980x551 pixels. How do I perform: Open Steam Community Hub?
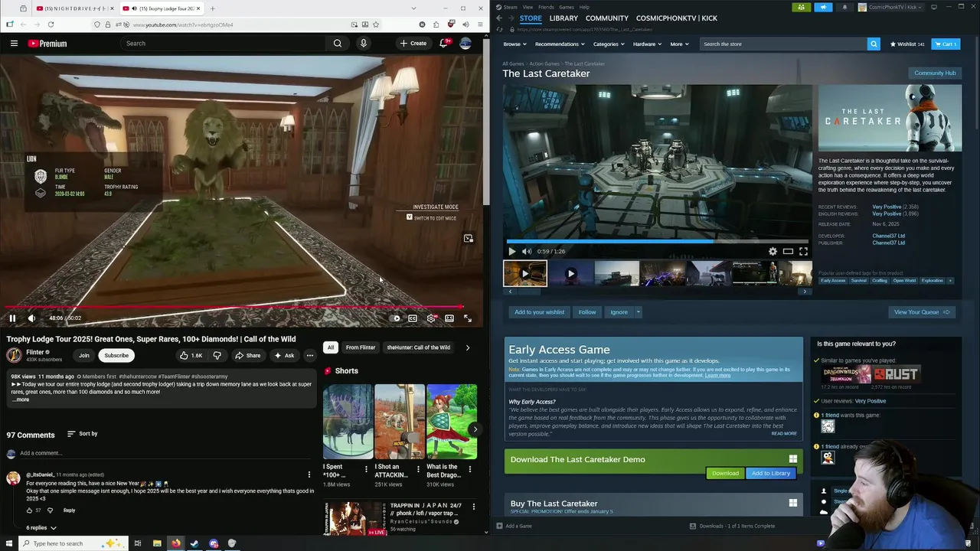pyautogui.click(x=935, y=73)
